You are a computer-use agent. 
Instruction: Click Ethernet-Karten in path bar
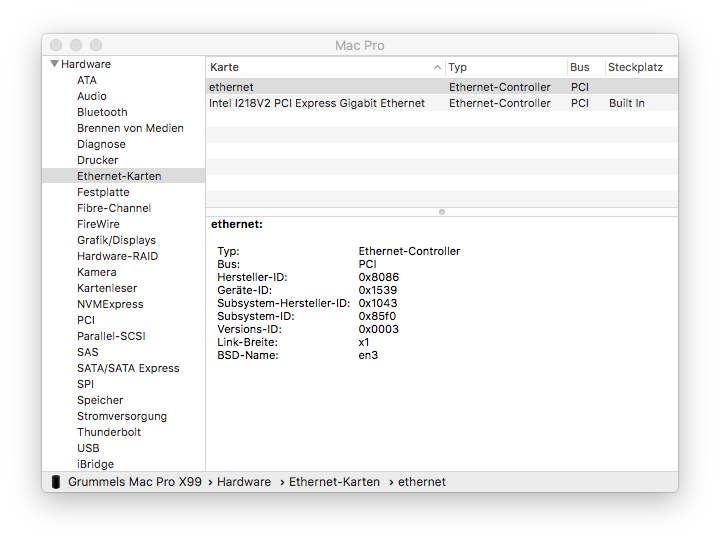[x=334, y=482]
